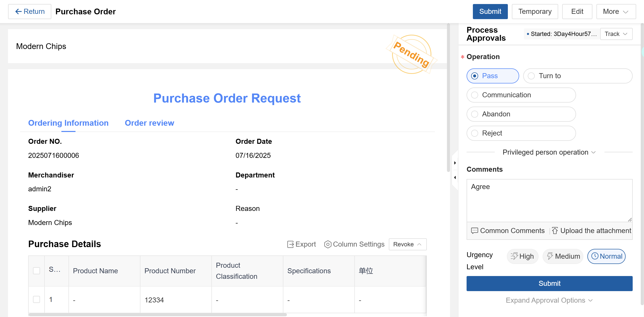Click Upload the attachment icon
The width and height of the screenshot is (644, 317).
(x=555, y=231)
